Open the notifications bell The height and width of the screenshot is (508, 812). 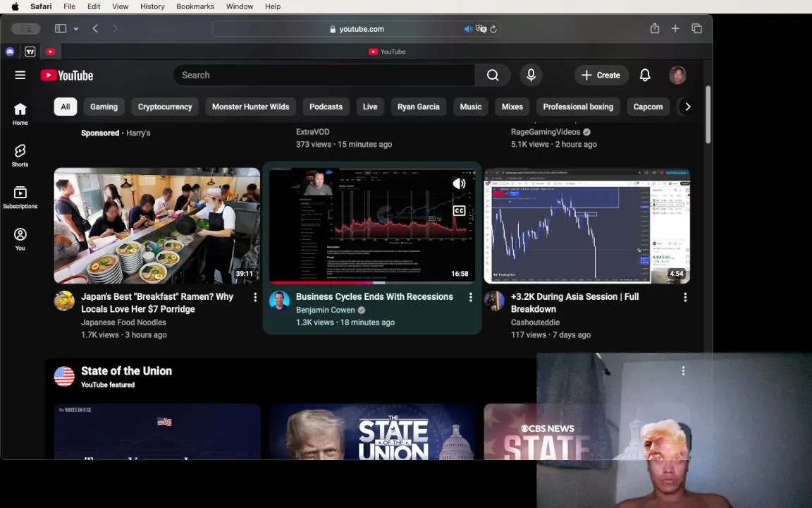tap(645, 75)
